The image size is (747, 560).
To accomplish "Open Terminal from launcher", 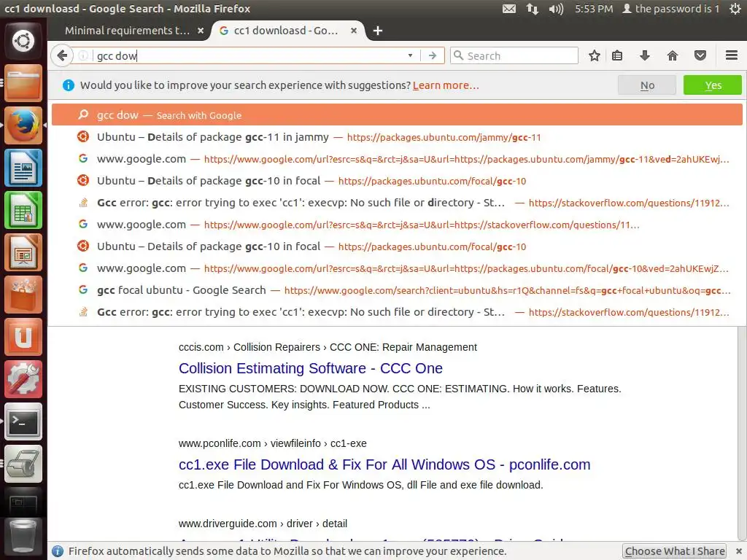I will (x=23, y=422).
